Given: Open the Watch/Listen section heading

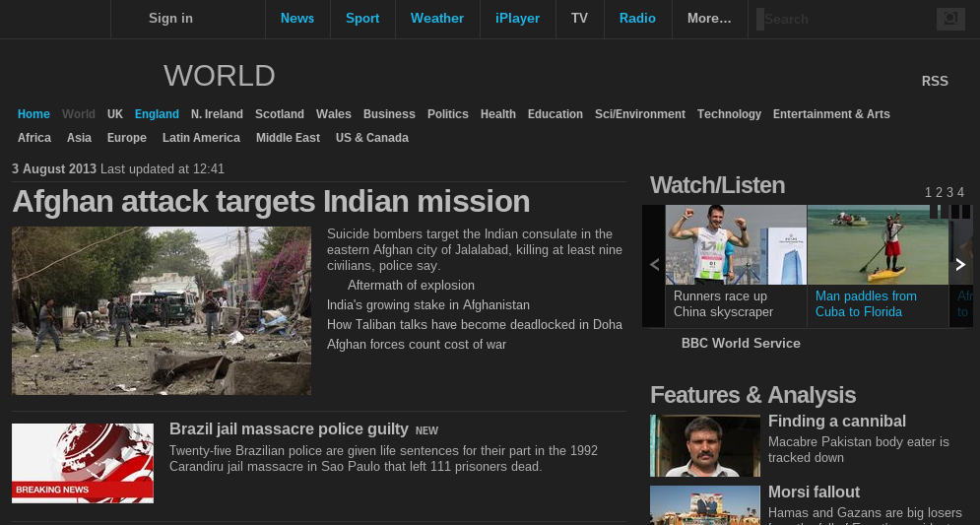Looking at the screenshot, I should 717,186.
